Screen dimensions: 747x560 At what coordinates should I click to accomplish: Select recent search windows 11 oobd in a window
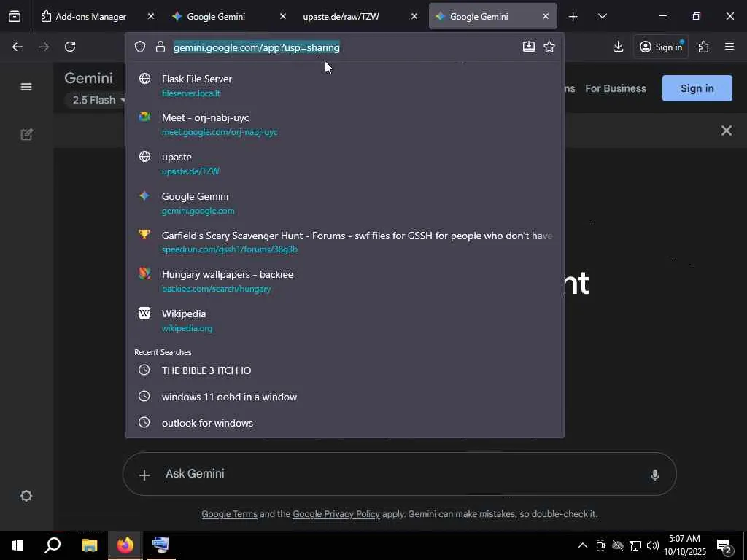coord(344,397)
